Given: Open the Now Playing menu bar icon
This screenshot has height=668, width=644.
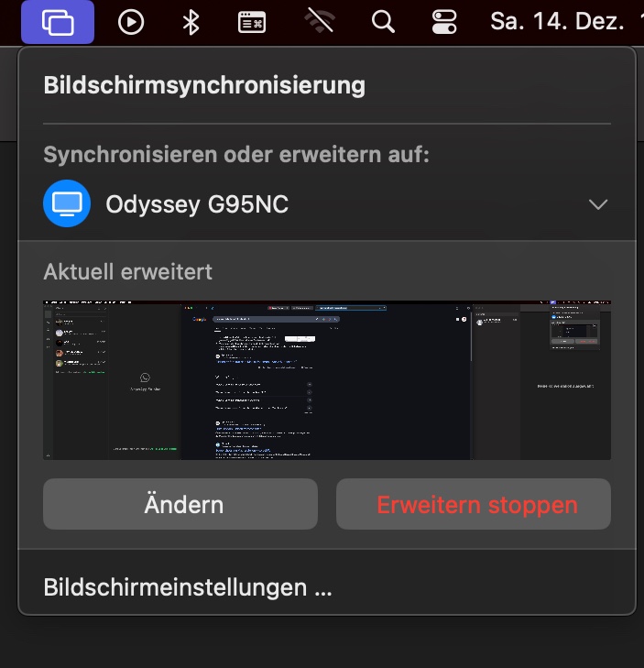Looking at the screenshot, I should click(131, 22).
